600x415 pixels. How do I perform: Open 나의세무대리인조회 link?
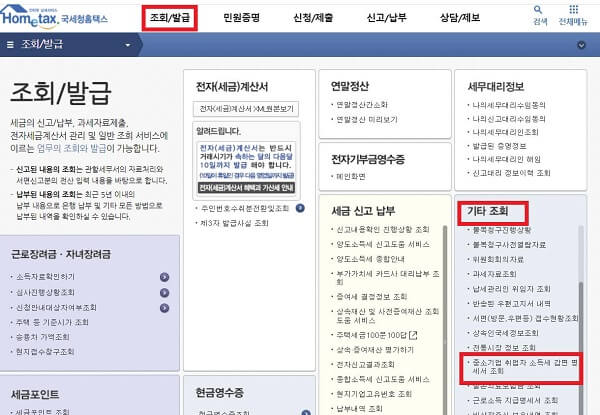(x=505, y=132)
